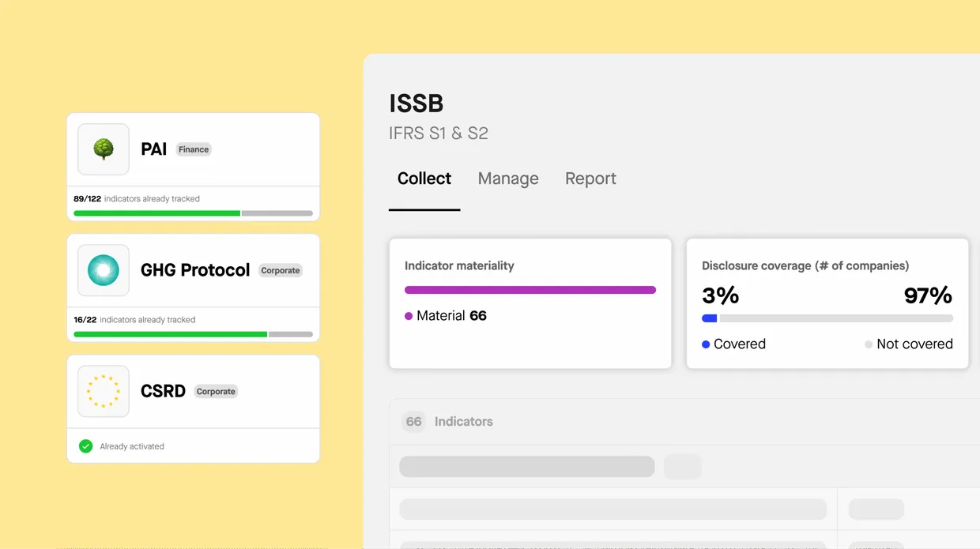Click the GHG Protocol 16/22 progress bar
This screenshot has height=549, width=980.
click(x=193, y=334)
